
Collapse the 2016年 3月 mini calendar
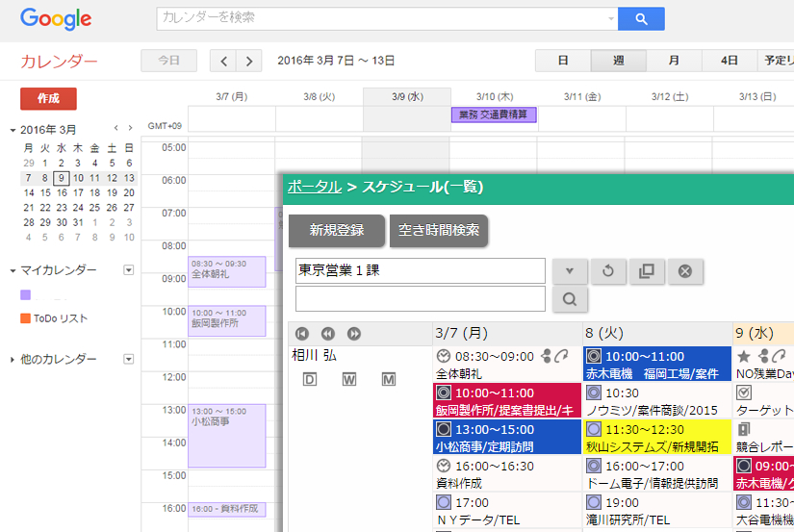click(x=13, y=130)
